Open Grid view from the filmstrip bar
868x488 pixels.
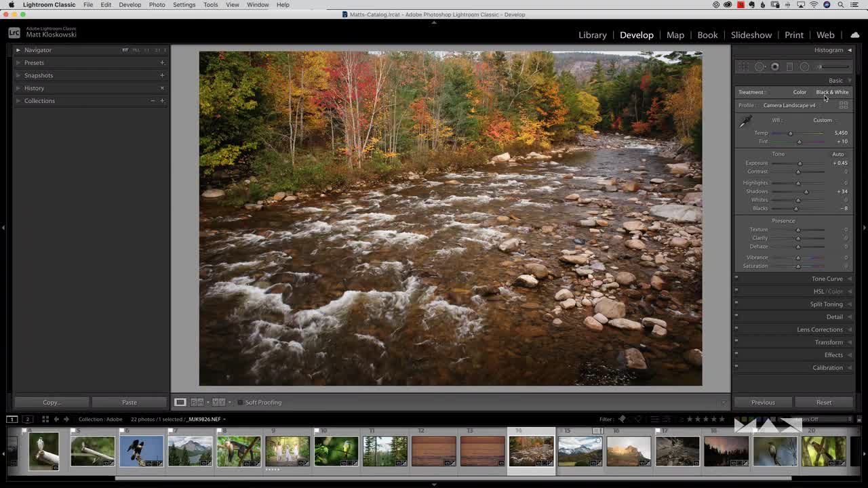point(45,419)
